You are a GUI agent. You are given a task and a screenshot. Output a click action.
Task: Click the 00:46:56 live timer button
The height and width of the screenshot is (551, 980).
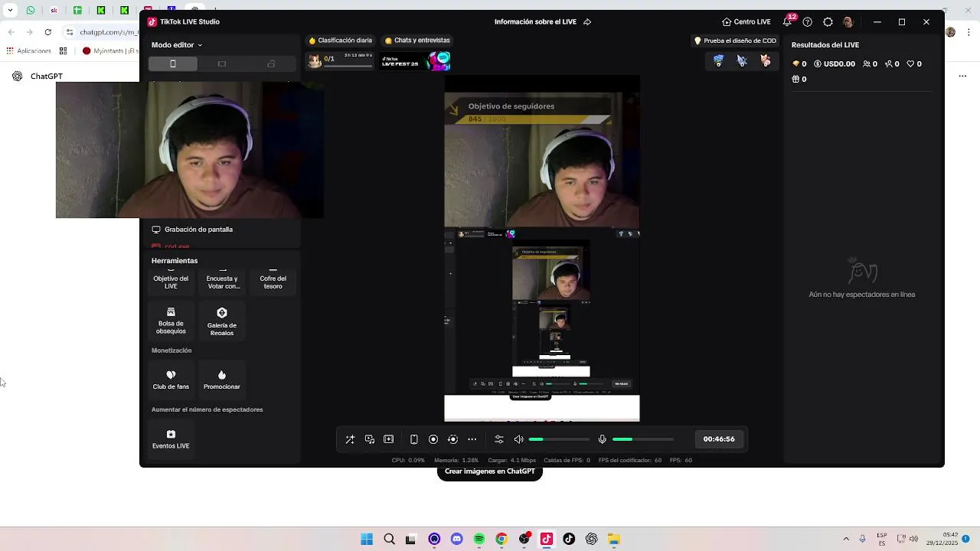coord(719,439)
